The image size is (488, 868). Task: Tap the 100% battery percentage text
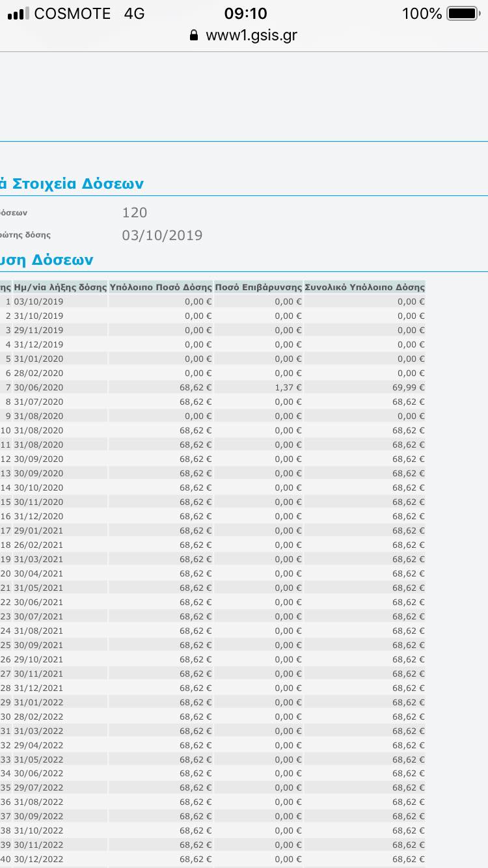pyautogui.click(x=422, y=14)
